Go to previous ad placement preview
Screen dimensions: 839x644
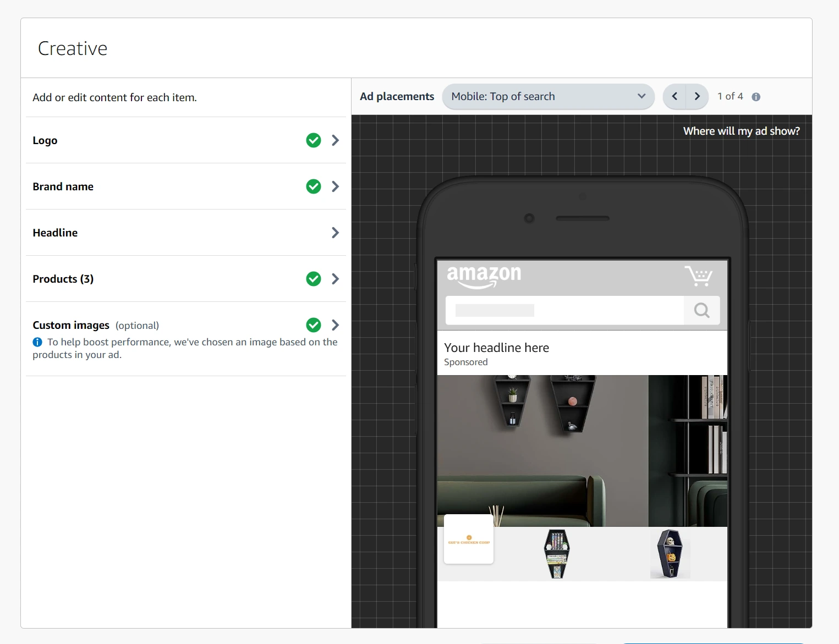(675, 96)
